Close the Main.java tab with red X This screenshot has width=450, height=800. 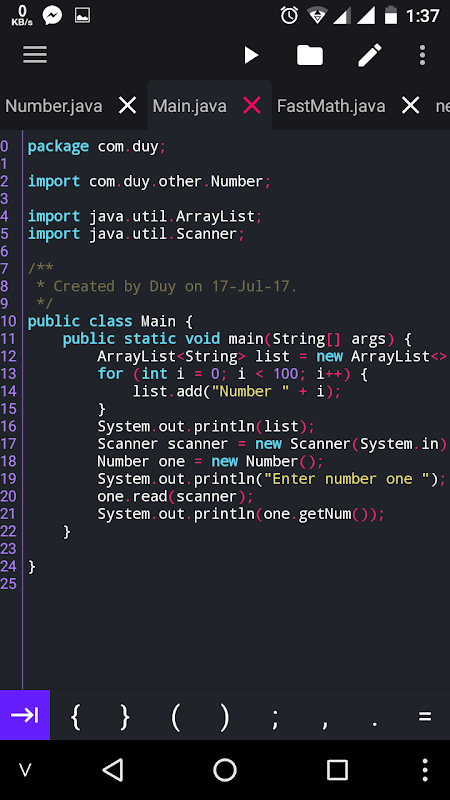pos(252,106)
